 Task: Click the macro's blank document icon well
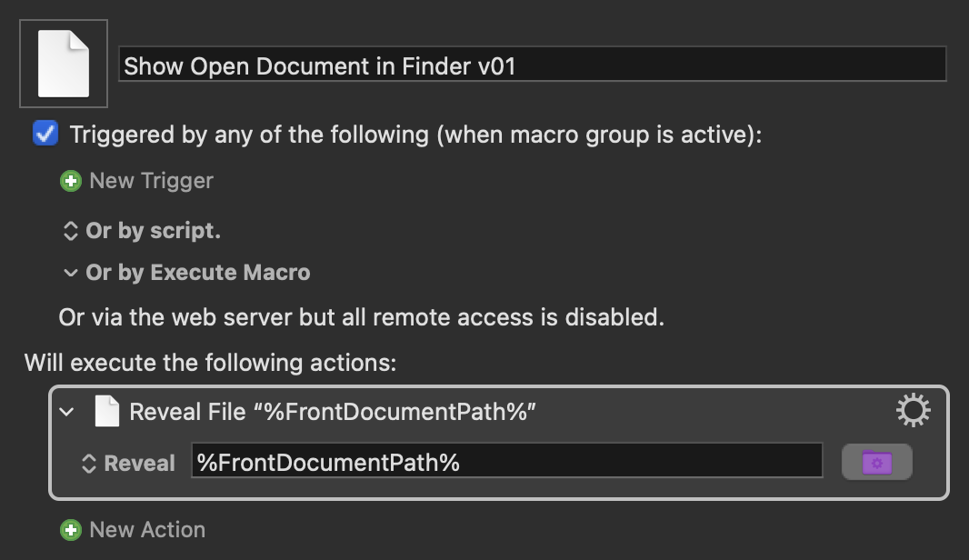click(64, 64)
